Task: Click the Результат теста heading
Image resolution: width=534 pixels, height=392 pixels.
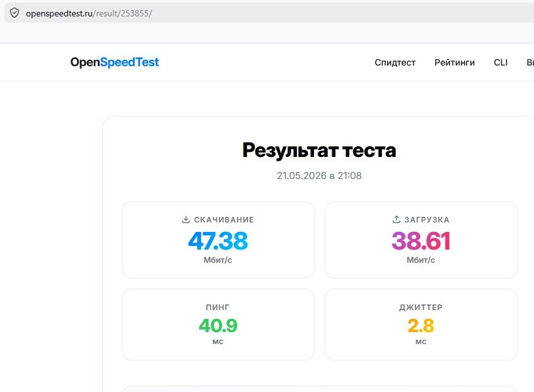Action: pos(319,150)
